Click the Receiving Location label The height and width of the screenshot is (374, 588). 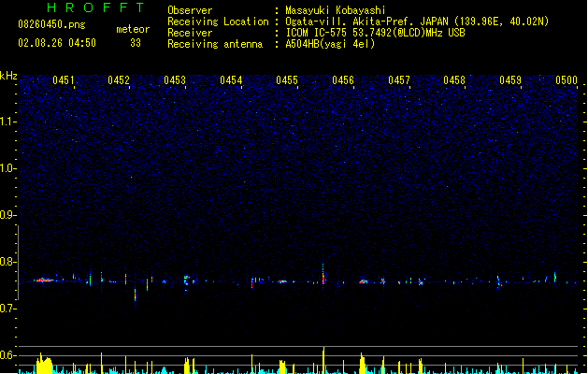(x=218, y=22)
